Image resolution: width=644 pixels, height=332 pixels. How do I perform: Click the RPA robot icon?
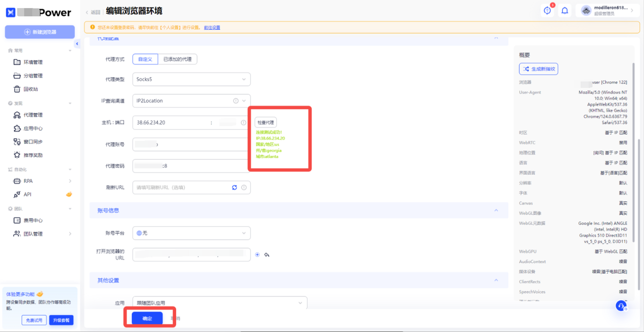click(x=17, y=181)
